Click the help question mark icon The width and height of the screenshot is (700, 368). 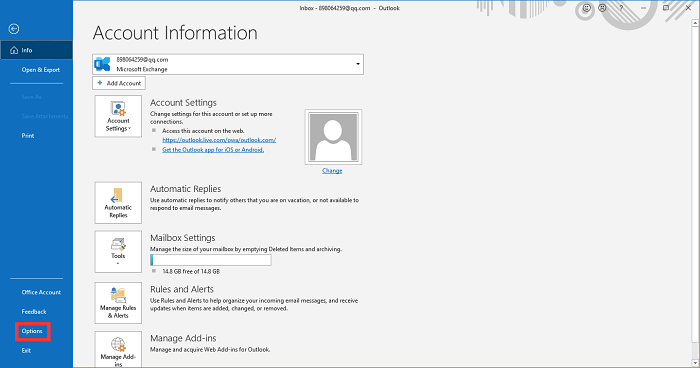[621, 8]
